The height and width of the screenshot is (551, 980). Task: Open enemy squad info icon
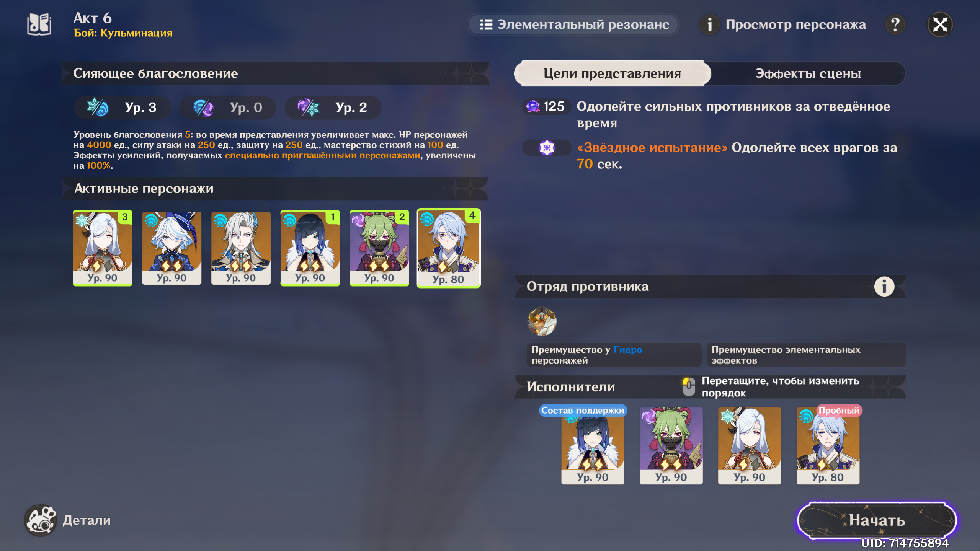click(884, 287)
